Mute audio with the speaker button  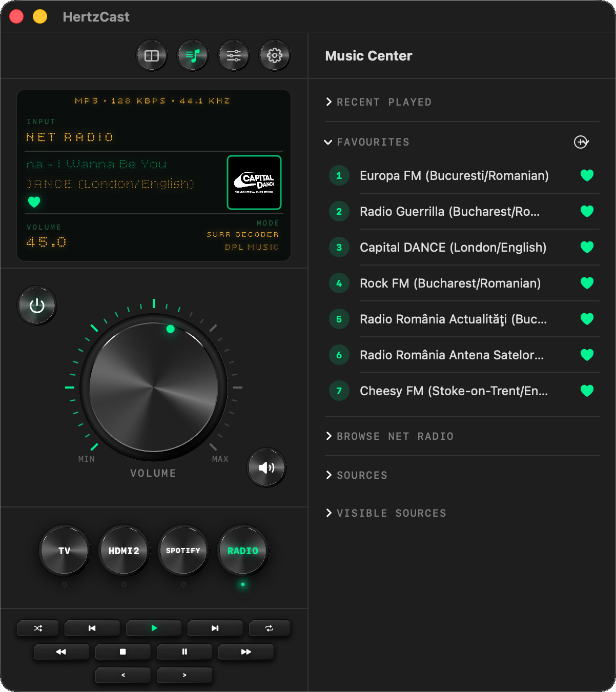(x=266, y=467)
